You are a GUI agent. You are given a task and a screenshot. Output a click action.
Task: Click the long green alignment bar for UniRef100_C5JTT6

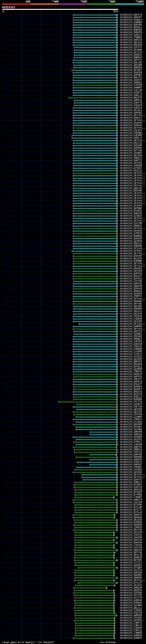pyautogui.click(x=88, y=402)
